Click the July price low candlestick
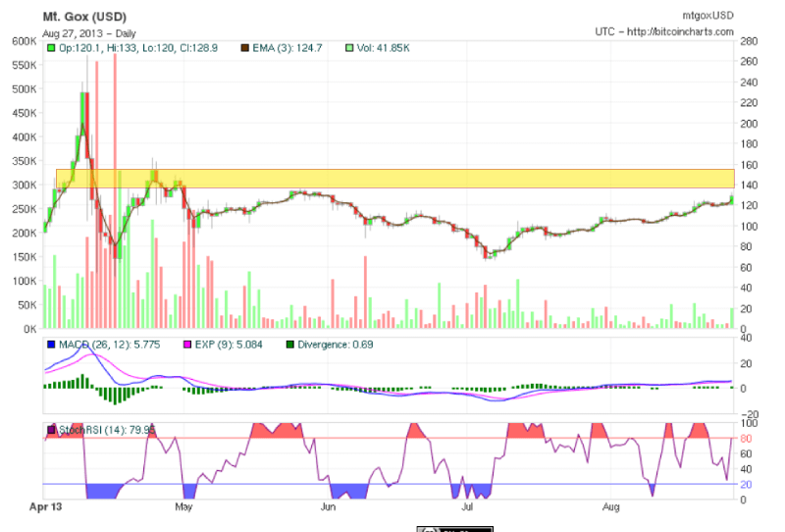This screenshot has height=532, width=785. [486, 252]
